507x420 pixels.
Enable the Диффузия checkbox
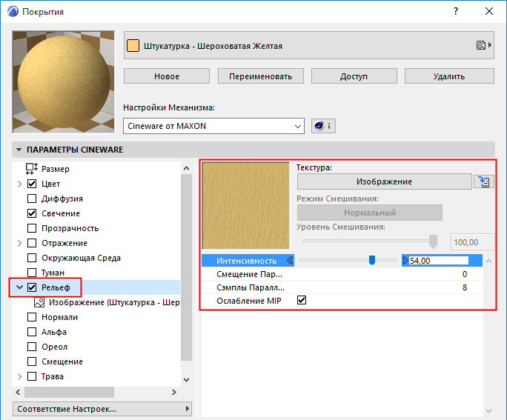pos(32,199)
